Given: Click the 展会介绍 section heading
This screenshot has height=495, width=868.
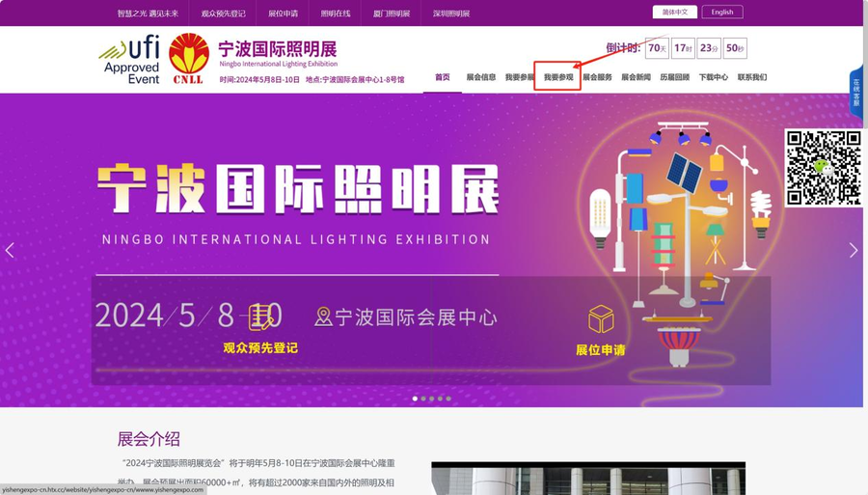Looking at the screenshot, I should pyautogui.click(x=149, y=439).
